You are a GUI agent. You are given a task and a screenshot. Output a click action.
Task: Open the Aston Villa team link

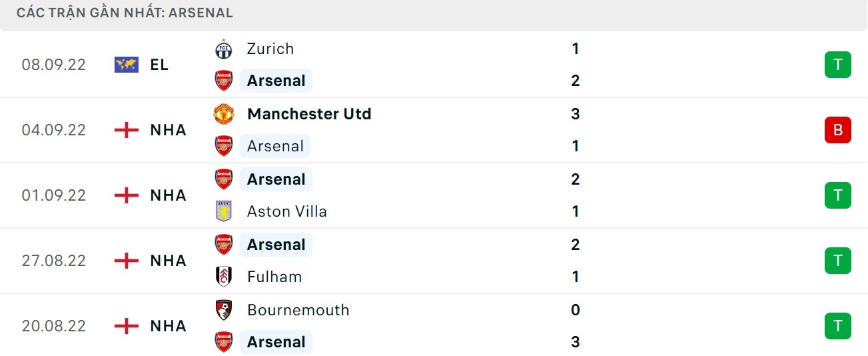pyautogui.click(x=287, y=211)
